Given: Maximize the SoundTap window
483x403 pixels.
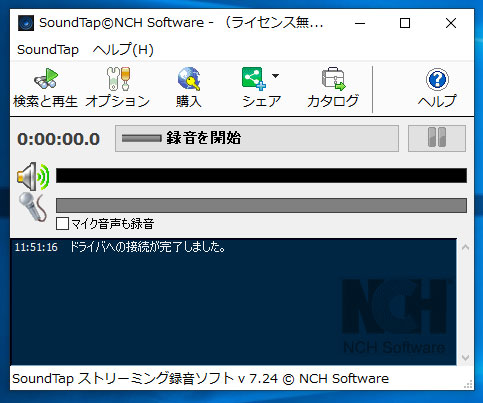Looking at the screenshot, I should coord(405,23).
